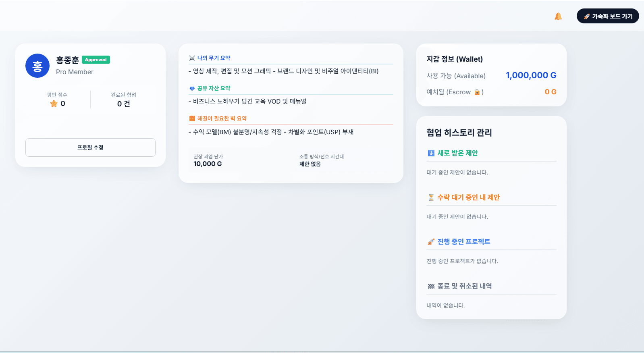644x353 pixels.
Task: Click the lock icon next to Escrow
Action: click(477, 92)
